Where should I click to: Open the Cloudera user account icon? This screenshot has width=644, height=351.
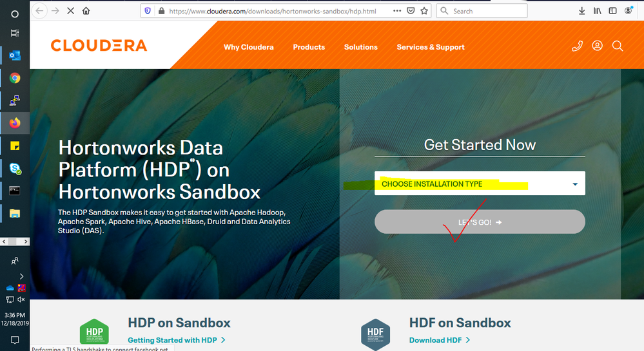coord(597,46)
